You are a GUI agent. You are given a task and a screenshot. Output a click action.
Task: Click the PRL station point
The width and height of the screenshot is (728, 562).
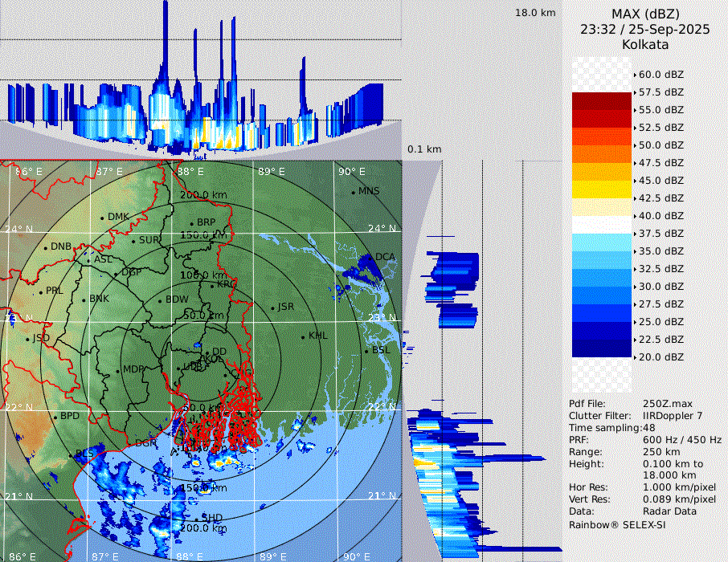pyautogui.click(x=41, y=291)
